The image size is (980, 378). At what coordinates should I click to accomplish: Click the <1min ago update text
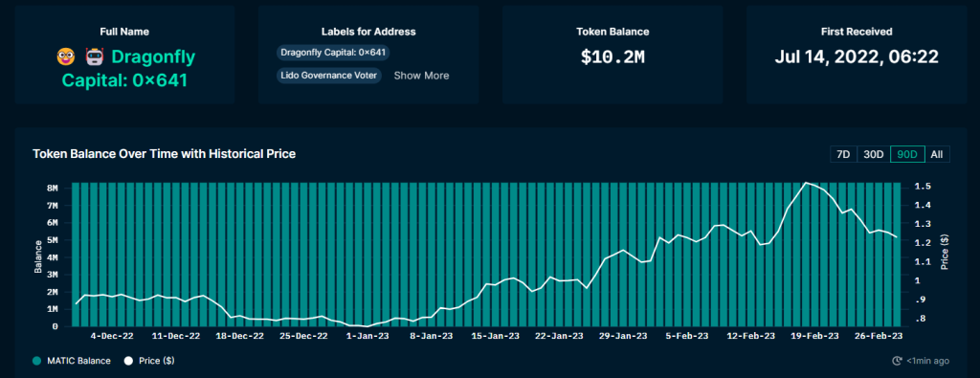(x=927, y=361)
